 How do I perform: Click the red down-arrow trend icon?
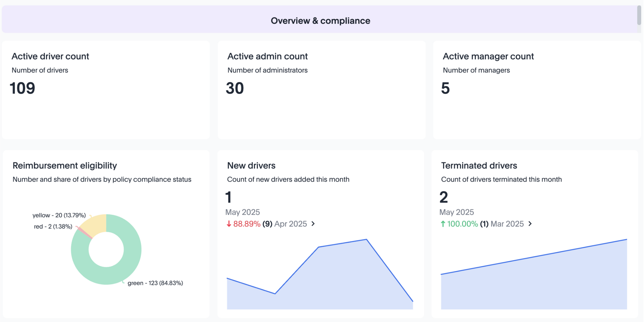[228, 224]
